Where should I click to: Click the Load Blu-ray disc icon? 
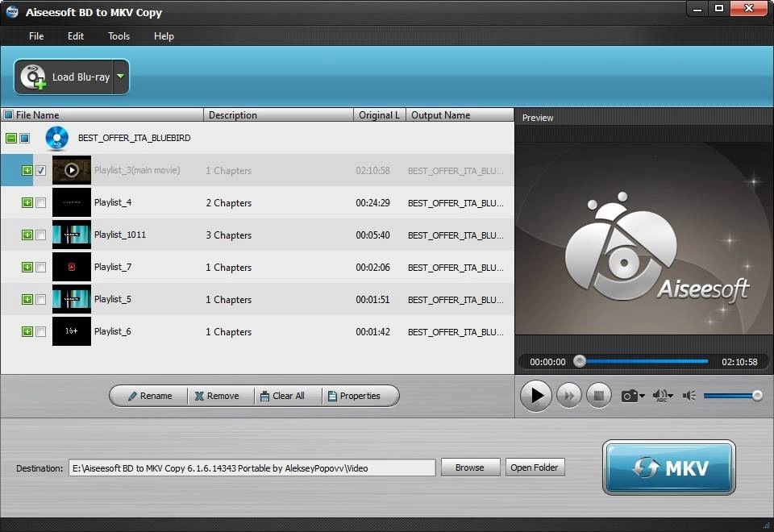pos(33,77)
